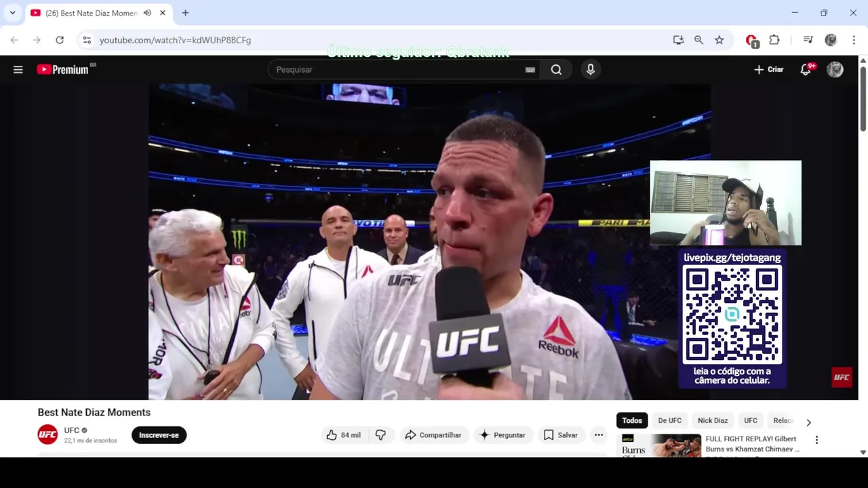Open options for FULL FIGHT REPLAY video
Screen dimensions: 868x488
(x=816, y=440)
